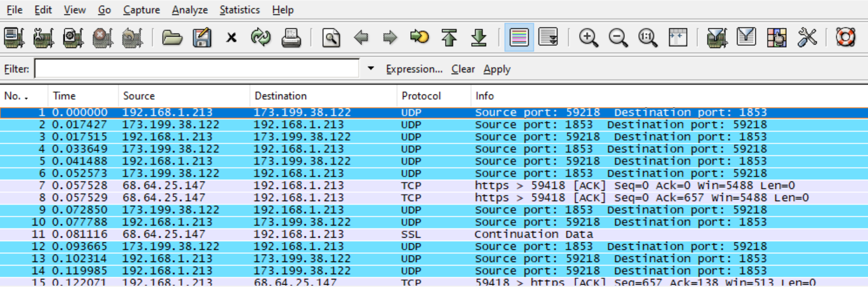Select packet 9 at time 0.072850

[x=434, y=210]
